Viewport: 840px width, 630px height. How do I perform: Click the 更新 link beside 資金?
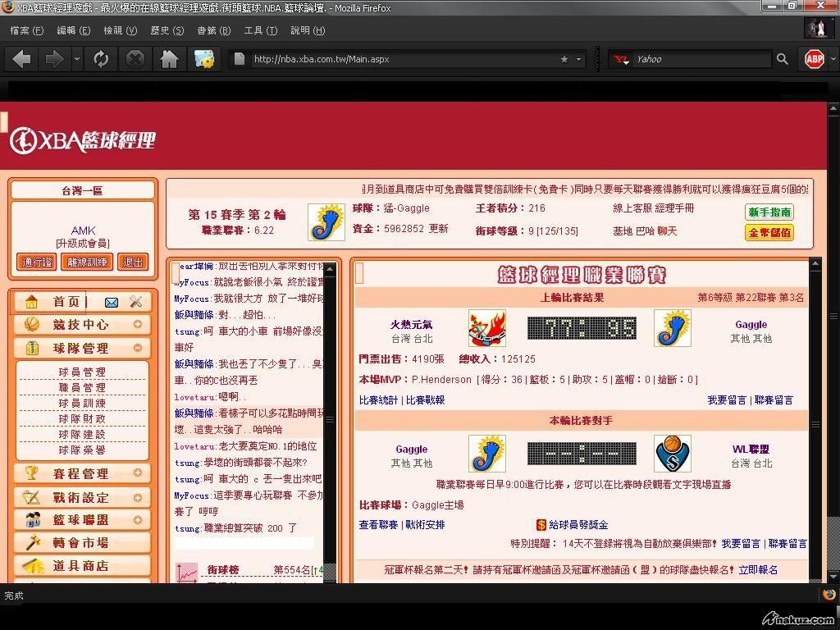pyautogui.click(x=438, y=229)
